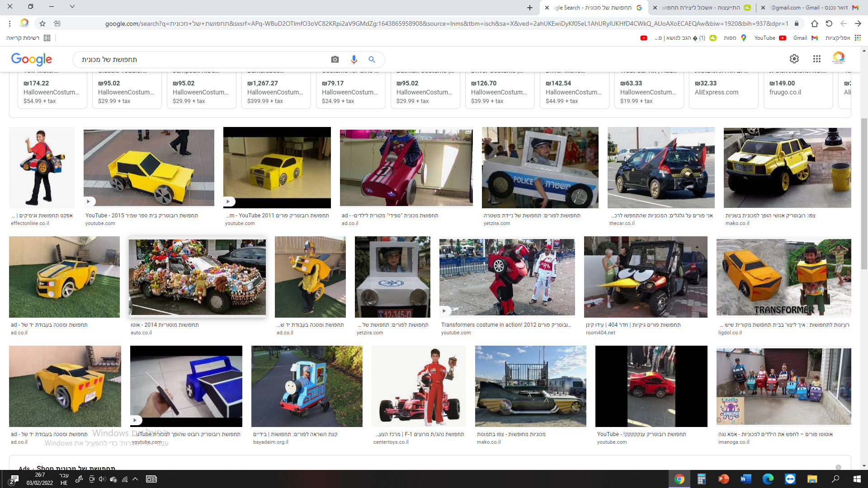Open the Gmail bookmark link
The image size is (868, 488).
click(x=805, y=38)
